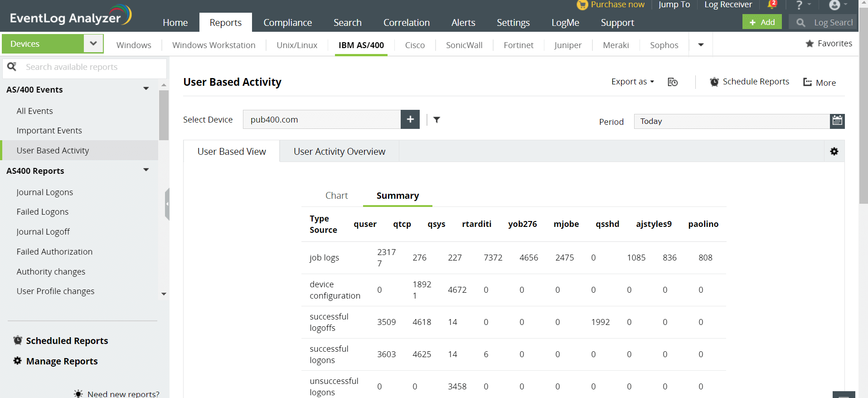The image size is (868, 398).
Task: Click the Favorites star icon
Action: [810, 44]
